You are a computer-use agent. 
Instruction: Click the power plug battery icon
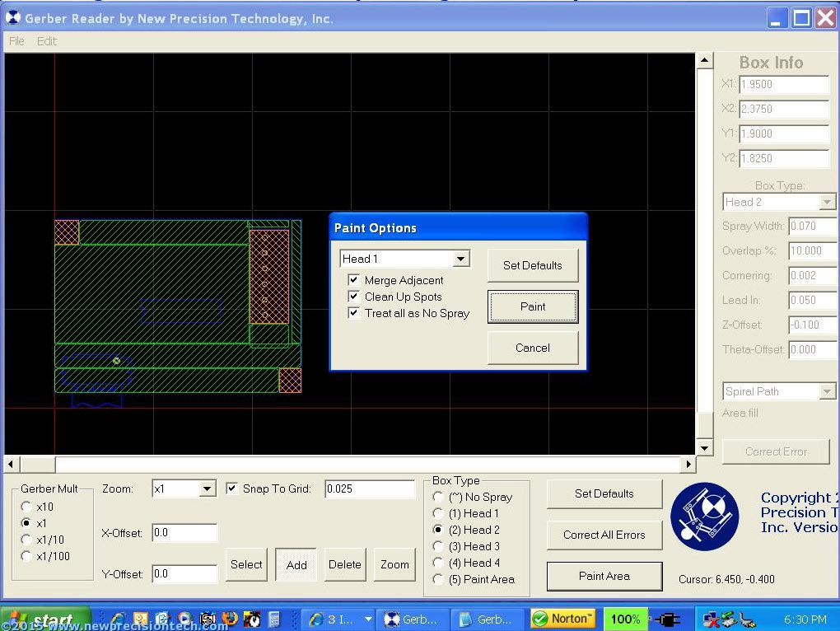(x=667, y=619)
